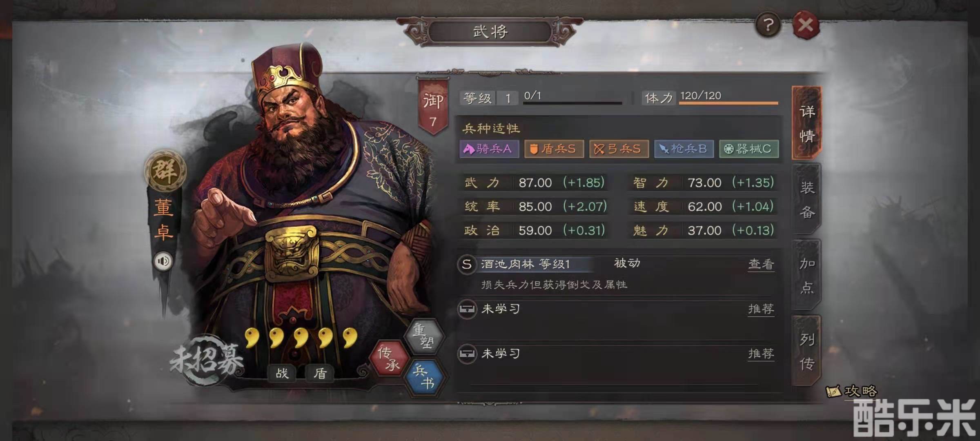Select the 器械C troop aptitude badge
Screen dimensions: 980x441
click(749, 149)
